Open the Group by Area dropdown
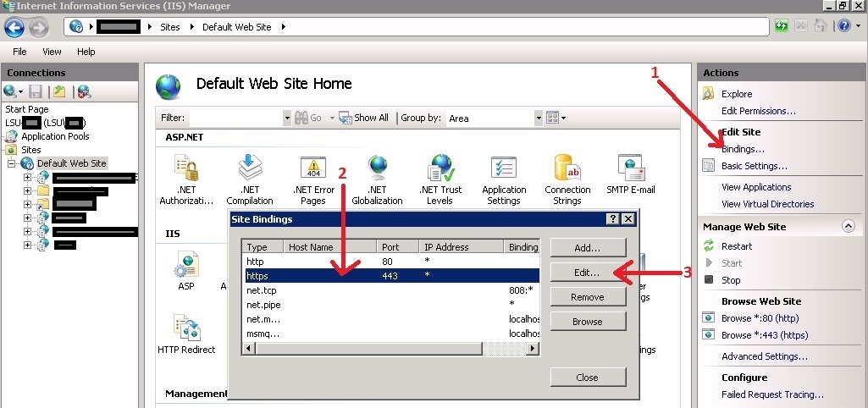The image size is (868, 408). [539, 118]
